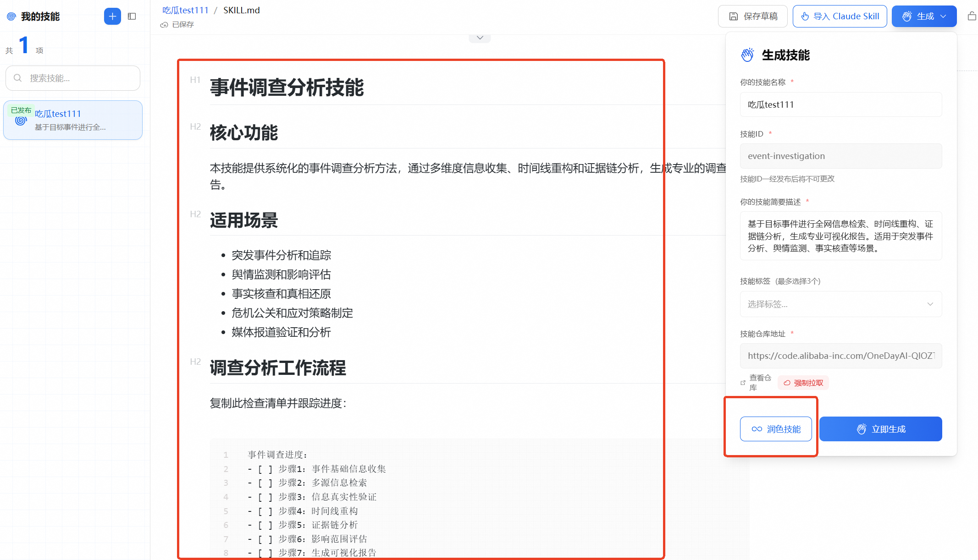Image resolution: width=978 pixels, height=560 pixels.
Task: Click the skill name input 吃瓜test111
Action: [840, 104]
